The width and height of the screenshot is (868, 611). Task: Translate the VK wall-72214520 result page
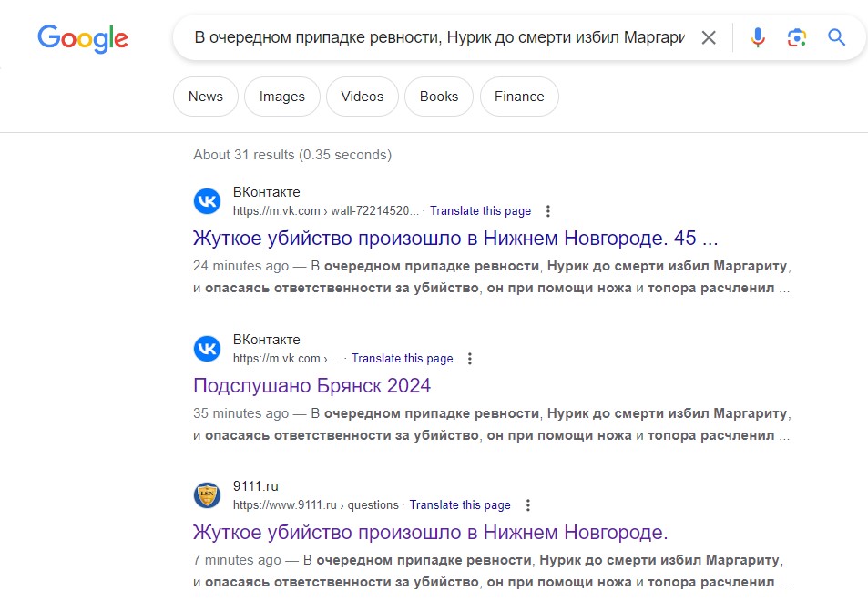pos(481,211)
